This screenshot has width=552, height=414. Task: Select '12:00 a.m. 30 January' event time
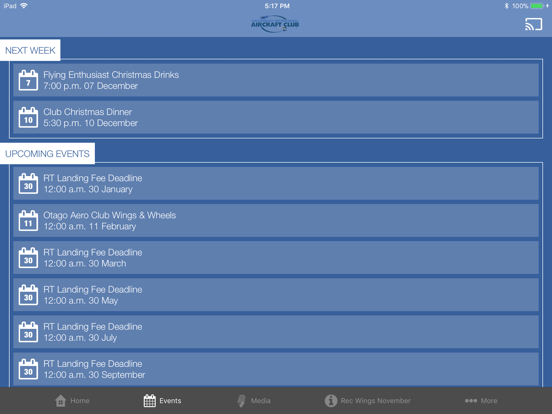point(88,189)
